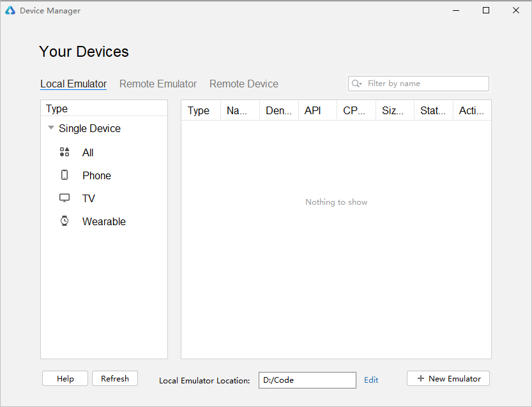This screenshot has height=407, width=532.
Task: Click the Wearable watch icon
Action: [65, 221]
